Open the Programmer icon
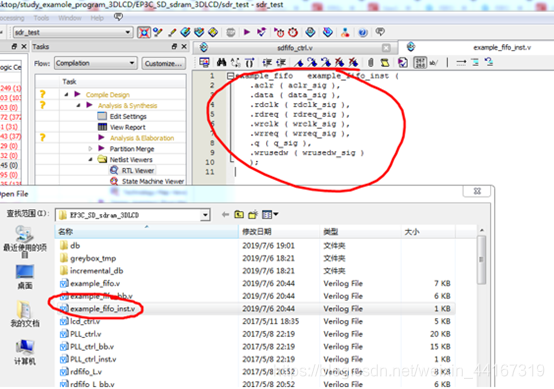Image resolution: width=554 pixels, height=389 pixels. coord(328,33)
